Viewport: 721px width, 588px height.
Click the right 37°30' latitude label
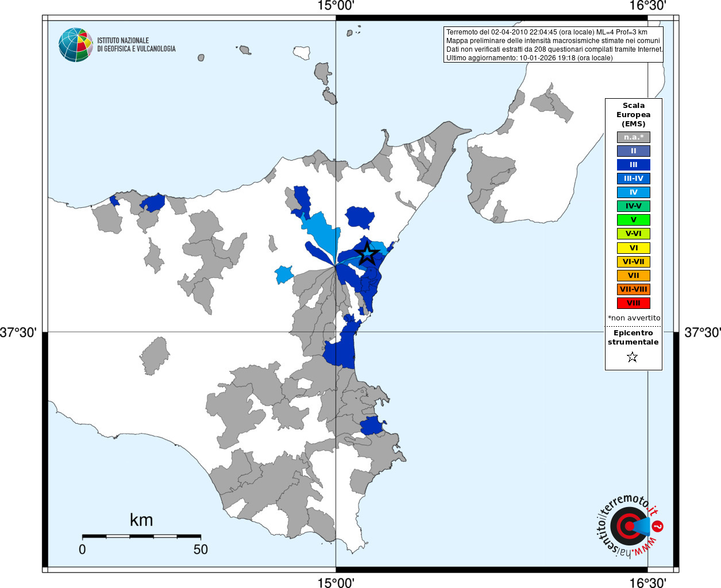(702, 332)
